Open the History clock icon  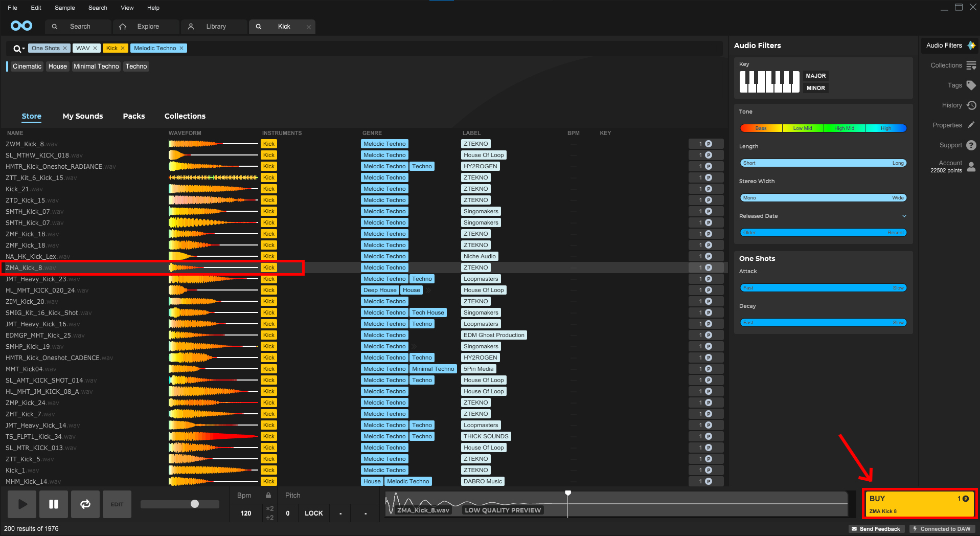(x=971, y=105)
